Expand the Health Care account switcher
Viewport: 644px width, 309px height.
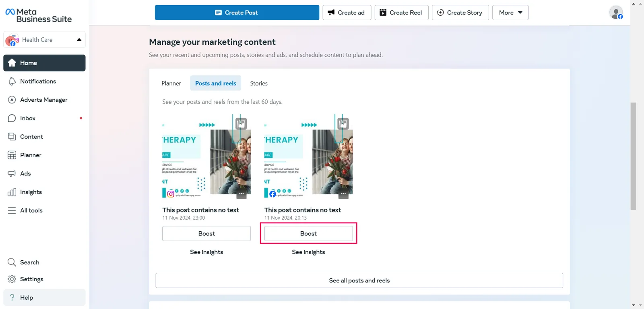(44, 39)
